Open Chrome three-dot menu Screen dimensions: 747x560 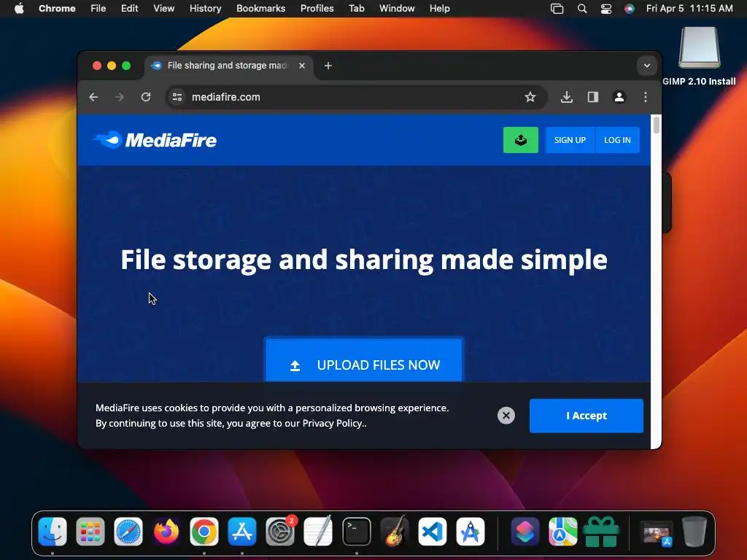pyautogui.click(x=645, y=97)
